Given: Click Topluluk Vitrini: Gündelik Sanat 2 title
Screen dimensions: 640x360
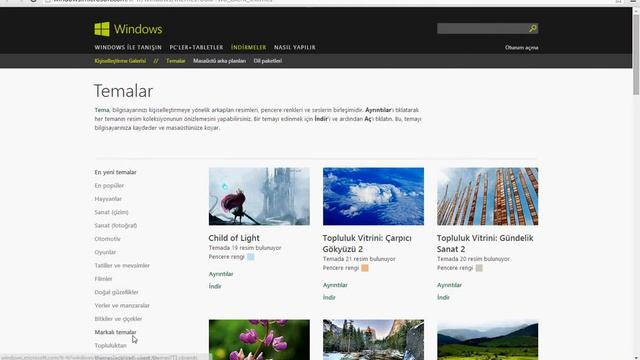Looking at the screenshot, I should [x=485, y=243].
